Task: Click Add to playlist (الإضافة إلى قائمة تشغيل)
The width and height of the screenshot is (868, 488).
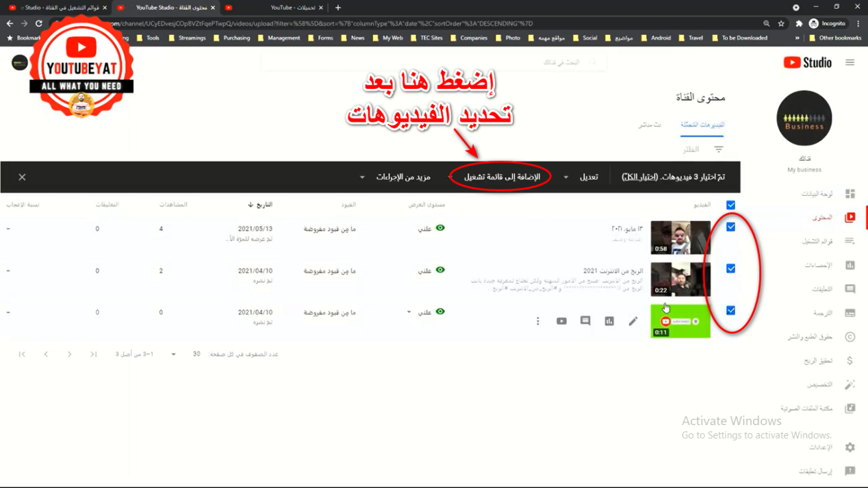Action: click(502, 177)
